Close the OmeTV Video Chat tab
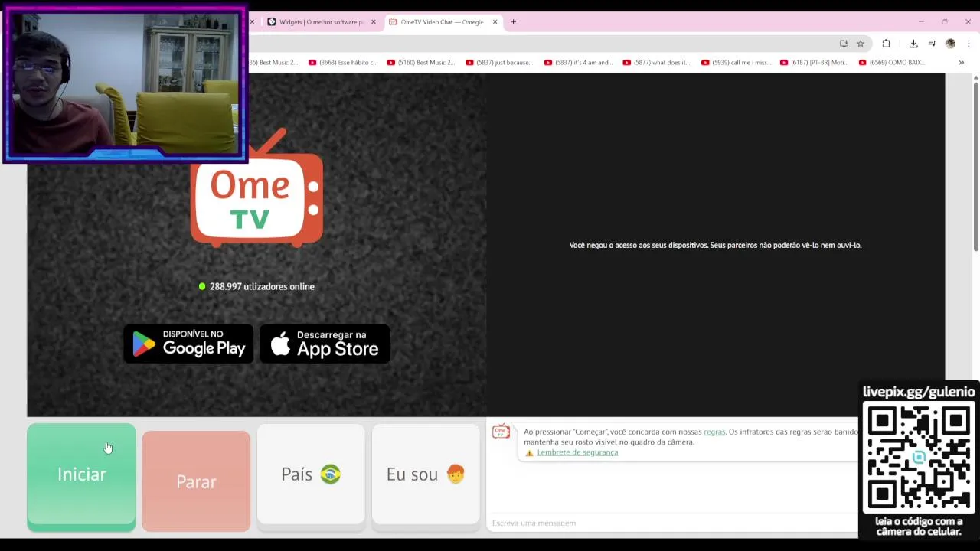Viewport: 980px width, 551px height. pos(495,22)
